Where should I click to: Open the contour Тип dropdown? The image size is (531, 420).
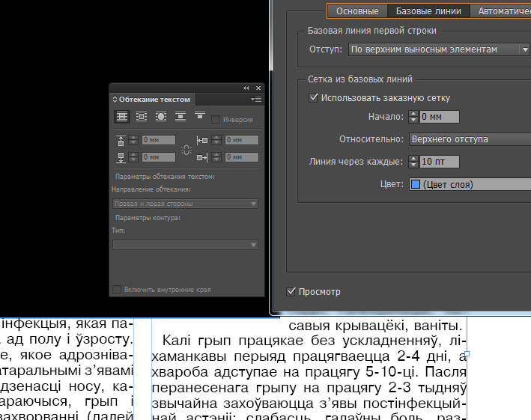coord(185,245)
